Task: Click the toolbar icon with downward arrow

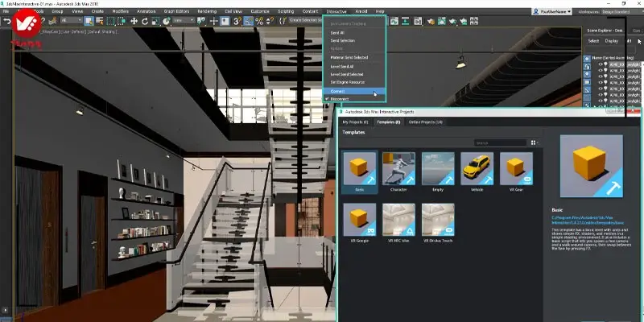Action: [x=406, y=21]
